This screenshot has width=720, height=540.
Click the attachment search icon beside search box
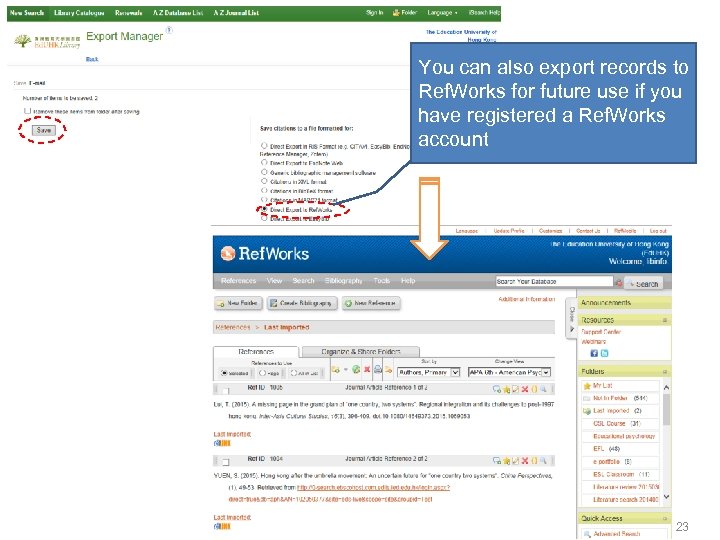click(x=619, y=283)
